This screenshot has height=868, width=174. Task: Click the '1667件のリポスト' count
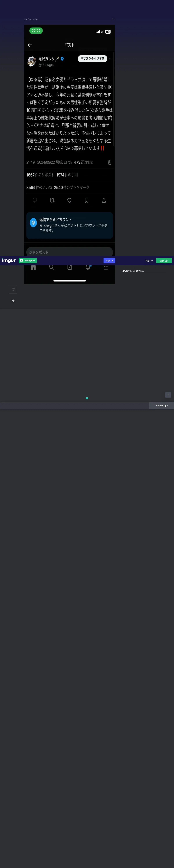pos(40,175)
